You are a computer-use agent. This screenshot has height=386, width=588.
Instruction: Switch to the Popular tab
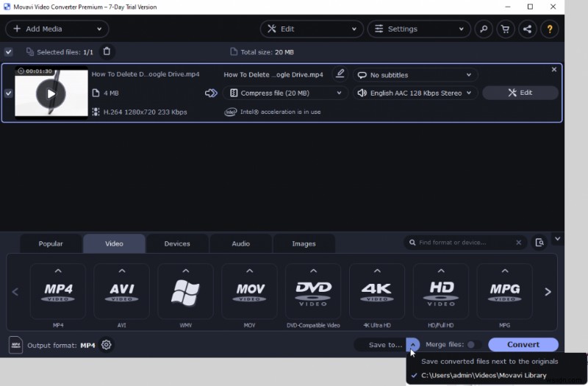[x=51, y=243]
